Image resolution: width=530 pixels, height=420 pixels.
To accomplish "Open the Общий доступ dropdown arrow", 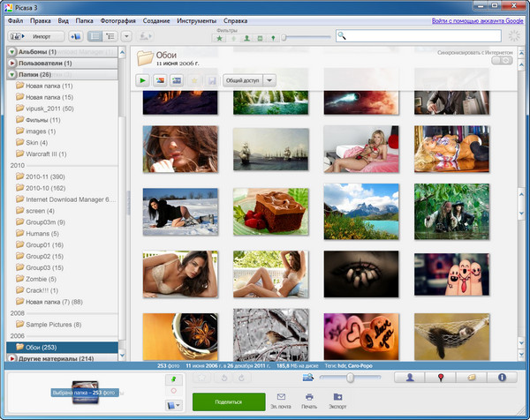I will (x=269, y=80).
